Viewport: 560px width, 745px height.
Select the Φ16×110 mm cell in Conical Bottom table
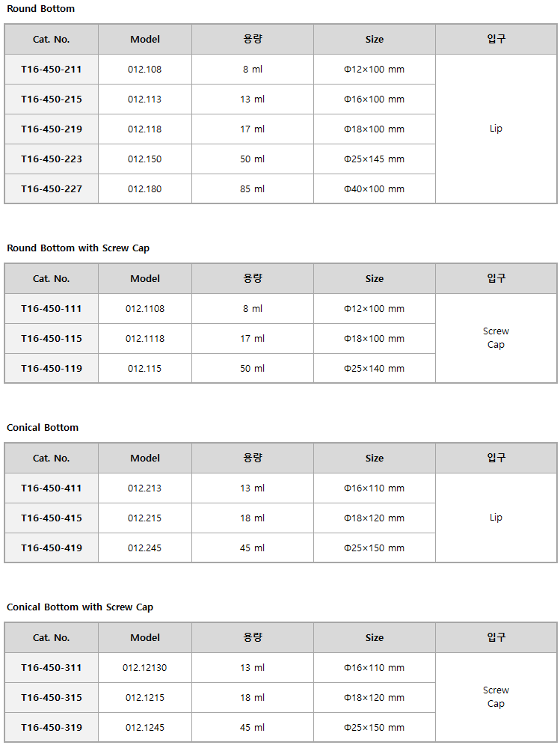(x=375, y=488)
